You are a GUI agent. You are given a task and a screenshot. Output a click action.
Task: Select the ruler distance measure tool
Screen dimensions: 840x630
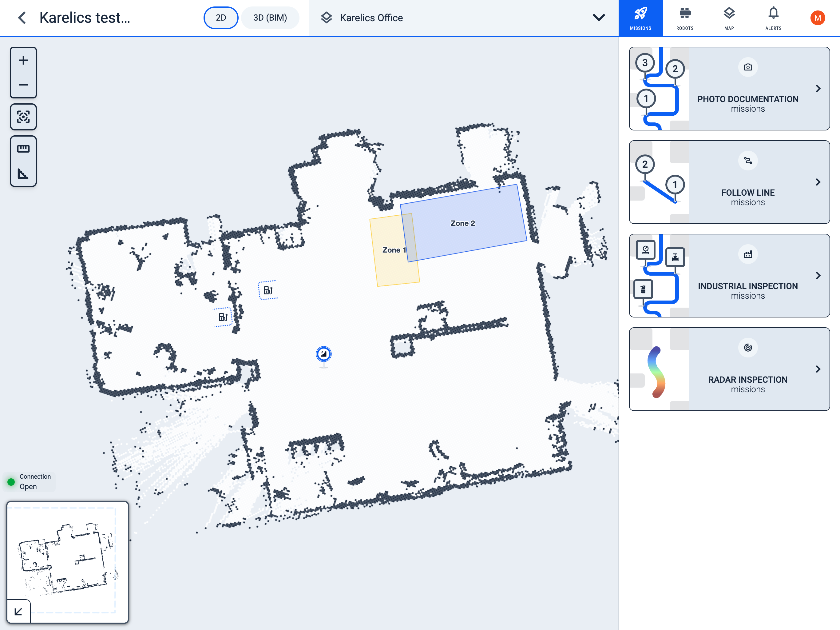click(x=23, y=149)
